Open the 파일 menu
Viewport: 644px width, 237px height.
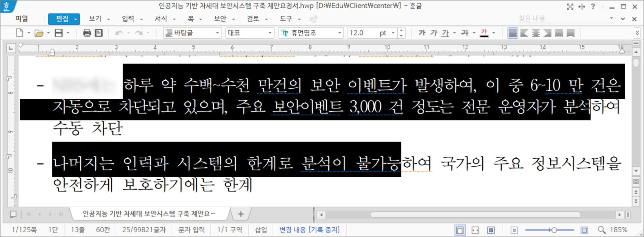22,19
